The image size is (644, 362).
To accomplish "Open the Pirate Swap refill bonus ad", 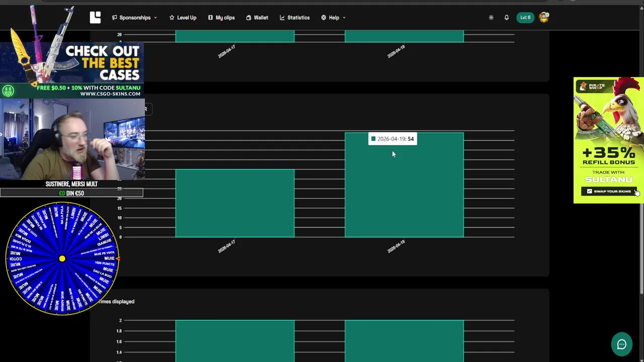I will pyautogui.click(x=609, y=140).
